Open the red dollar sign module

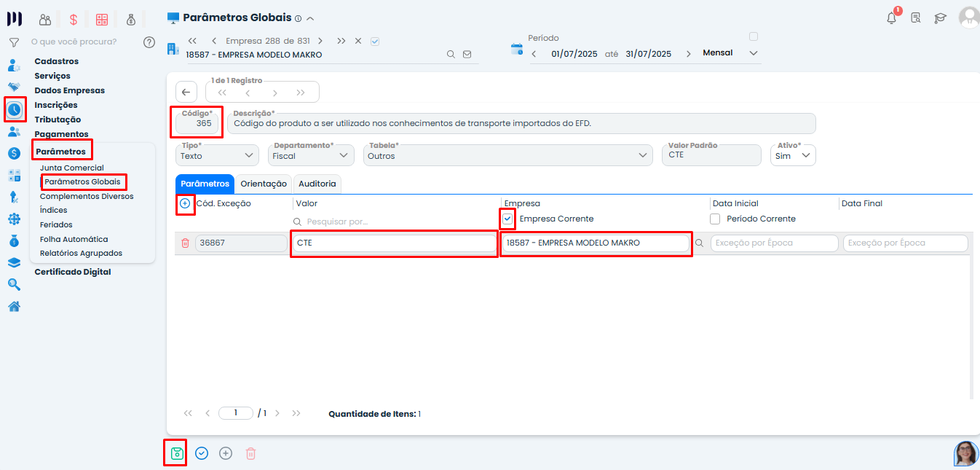(74, 20)
